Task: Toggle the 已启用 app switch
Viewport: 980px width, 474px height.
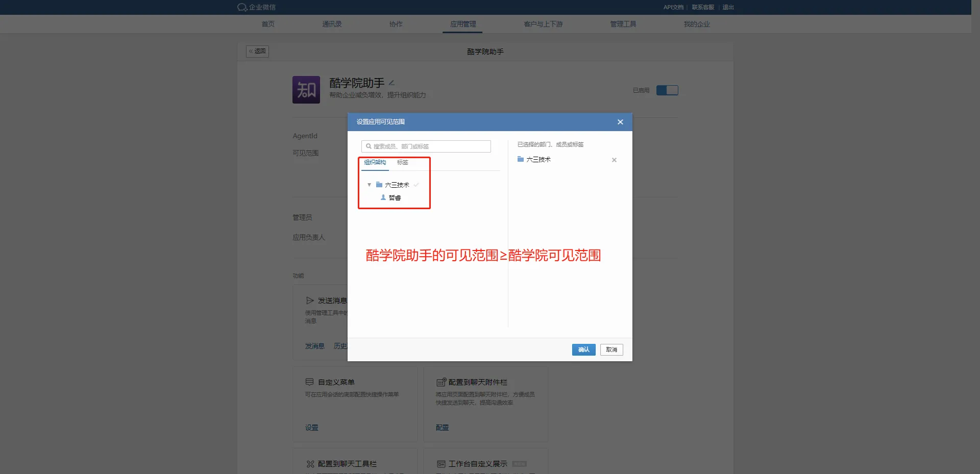Action: [667, 90]
